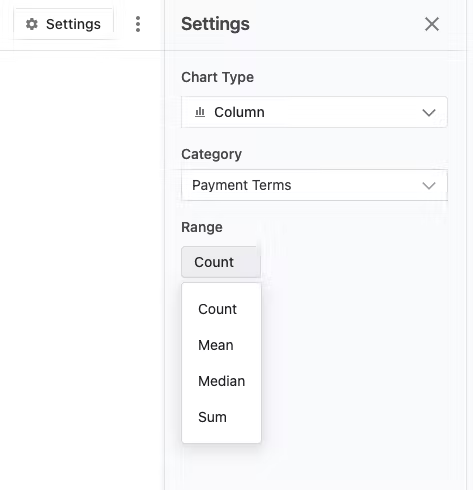
Task: Click the Chart Type label
Action: 217,77
